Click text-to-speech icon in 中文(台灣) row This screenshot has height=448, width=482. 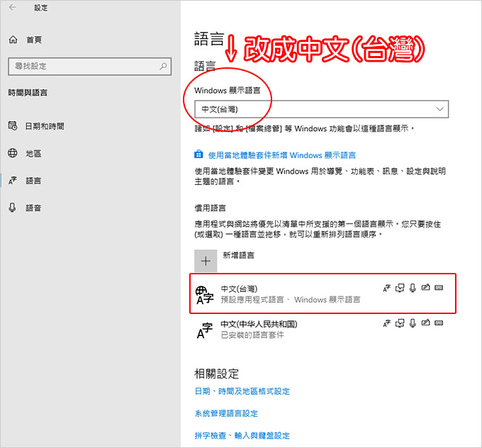tap(400, 288)
